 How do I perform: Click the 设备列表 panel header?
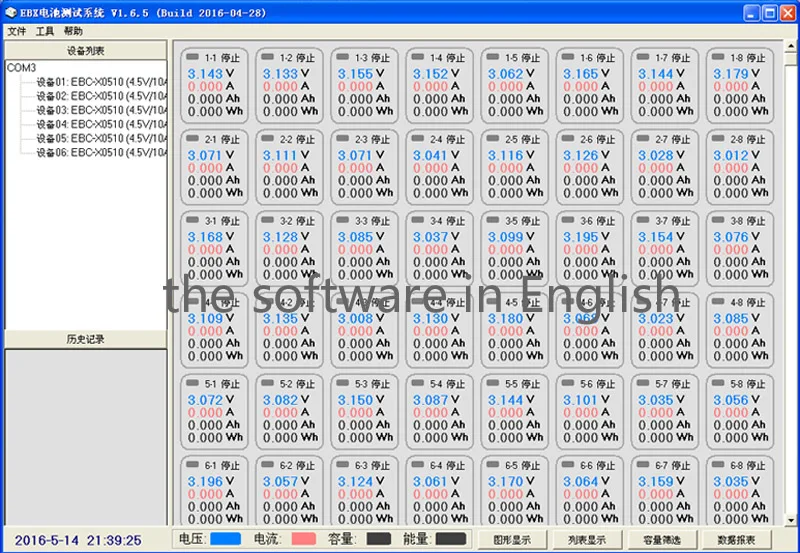(86, 51)
